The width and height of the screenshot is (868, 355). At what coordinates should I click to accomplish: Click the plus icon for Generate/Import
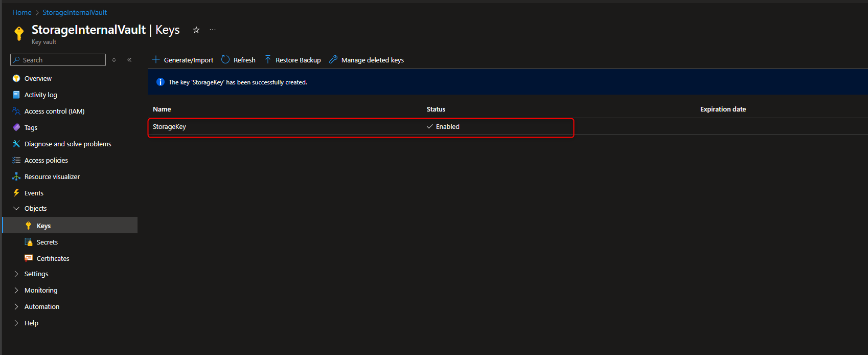tap(156, 59)
